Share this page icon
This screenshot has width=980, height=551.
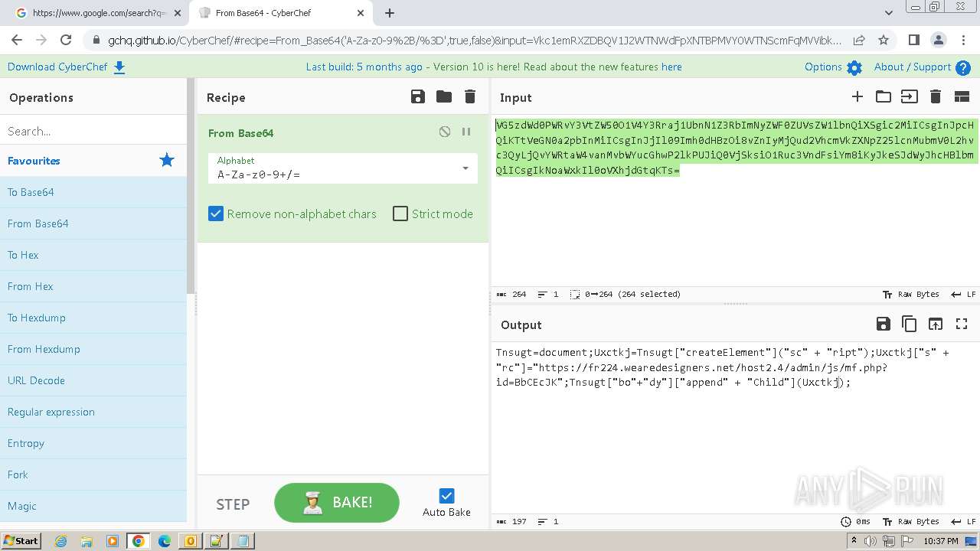tap(859, 40)
